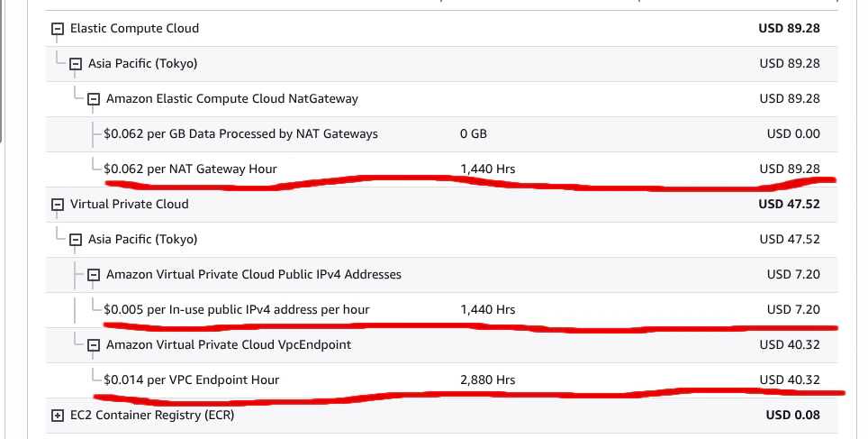
Task: Click '$0.062 per GB Data Processed by NAT Gateways'
Action: tap(240, 133)
